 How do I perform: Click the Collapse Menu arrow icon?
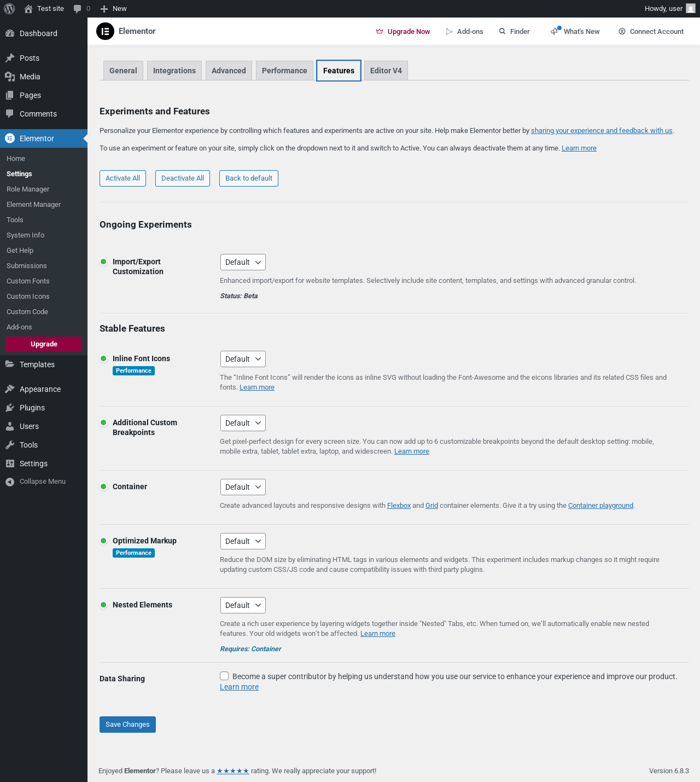10,482
